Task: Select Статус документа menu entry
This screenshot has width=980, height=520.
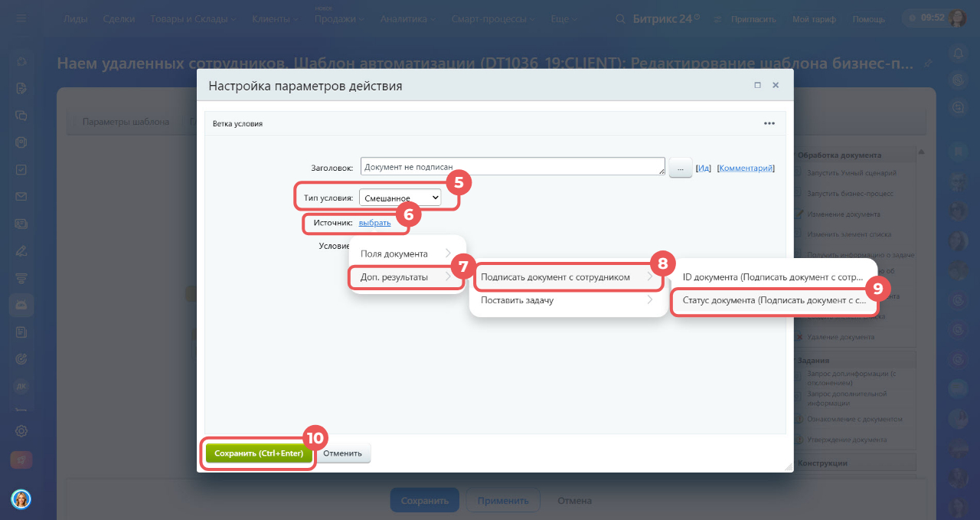Action: (775, 301)
